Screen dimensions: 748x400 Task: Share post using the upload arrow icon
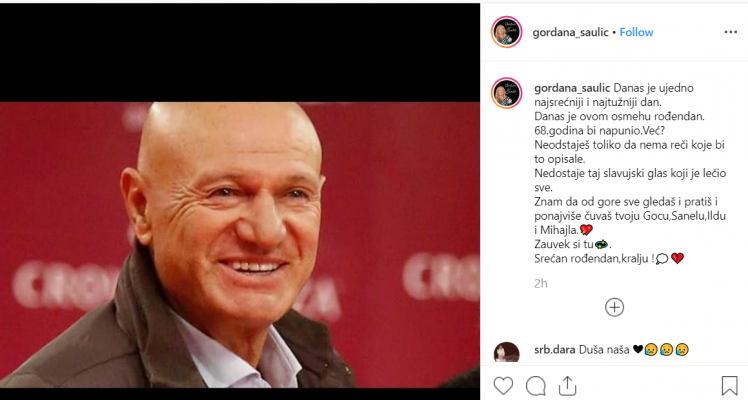point(568,385)
